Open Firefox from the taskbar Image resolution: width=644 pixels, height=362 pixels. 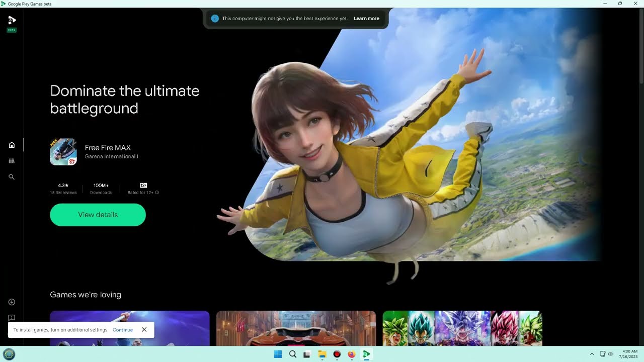(x=352, y=354)
